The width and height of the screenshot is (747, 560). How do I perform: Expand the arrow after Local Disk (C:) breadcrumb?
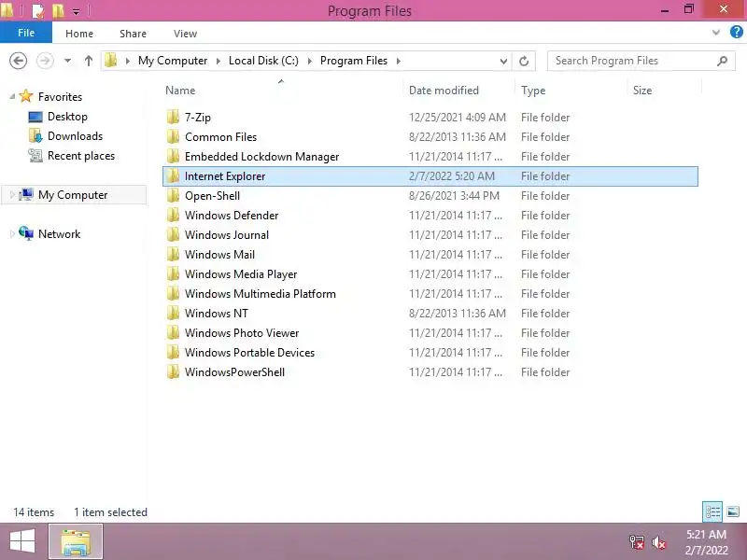click(x=310, y=61)
